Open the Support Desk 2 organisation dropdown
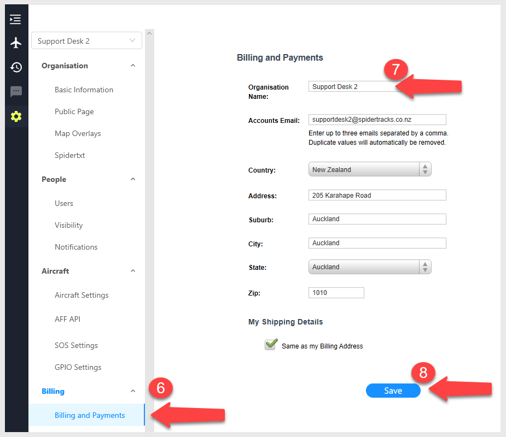The width and height of the screenshot is (506, 437). pyautogui.click(x=87, y=41)
